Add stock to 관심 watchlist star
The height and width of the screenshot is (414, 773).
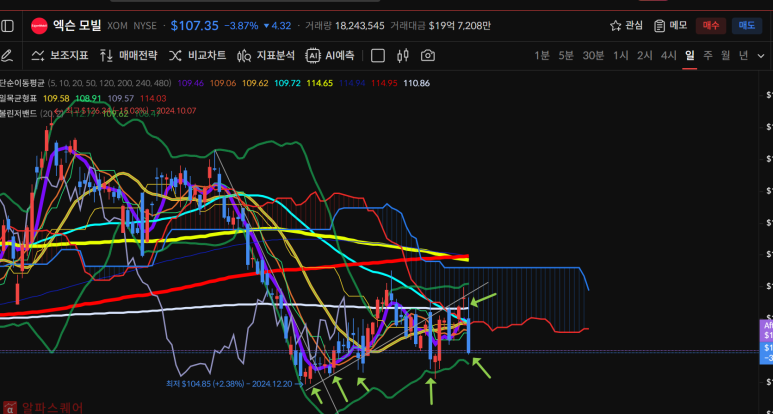point(626,26)
